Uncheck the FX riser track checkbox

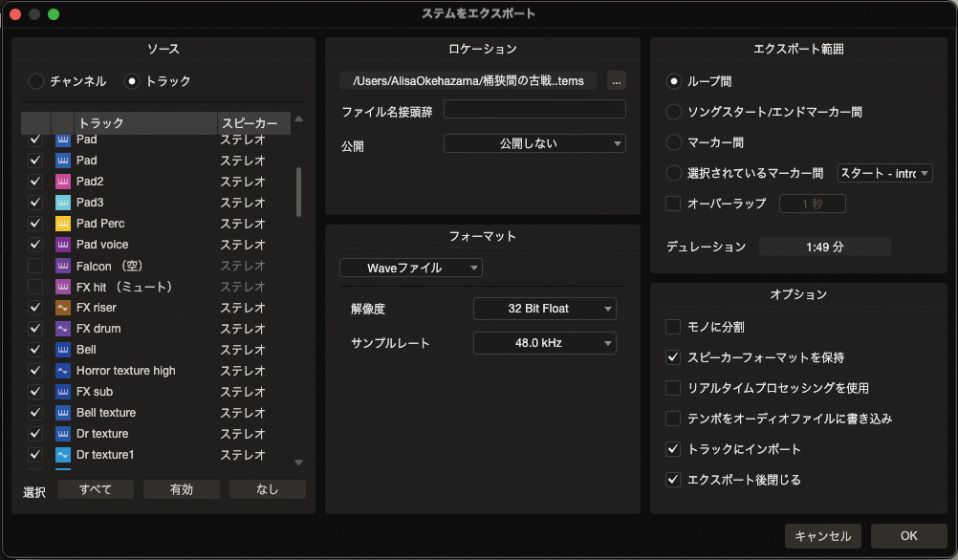pos(35,307)
